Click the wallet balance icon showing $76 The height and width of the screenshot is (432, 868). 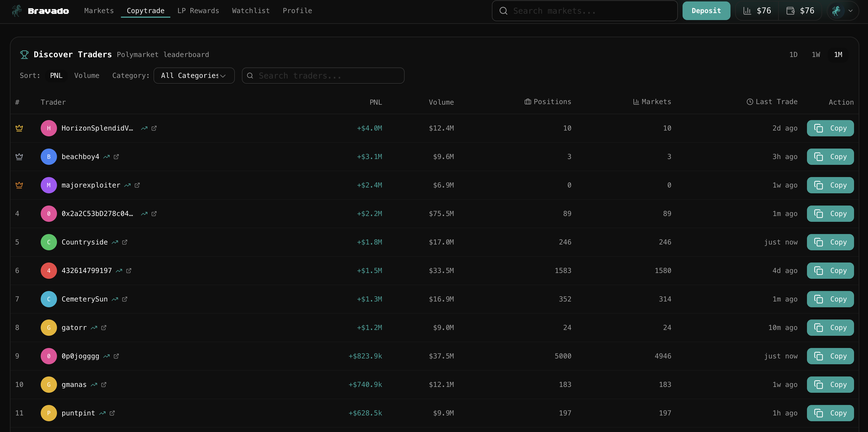click(790, 11)
